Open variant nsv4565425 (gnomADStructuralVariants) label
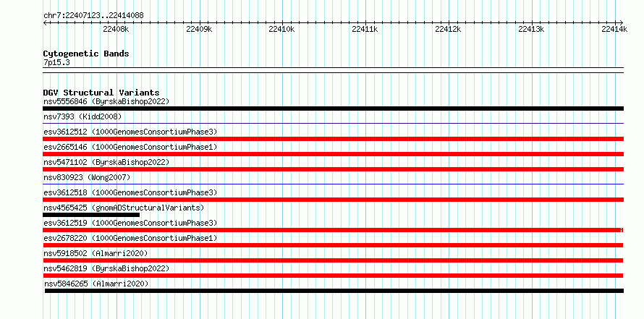The height and width of the screenshot is (319, 644). coord(124,208)
